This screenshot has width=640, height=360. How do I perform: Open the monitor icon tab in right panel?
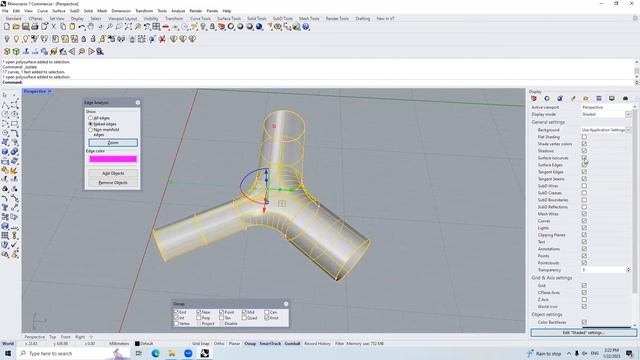[x=612, y=98]
